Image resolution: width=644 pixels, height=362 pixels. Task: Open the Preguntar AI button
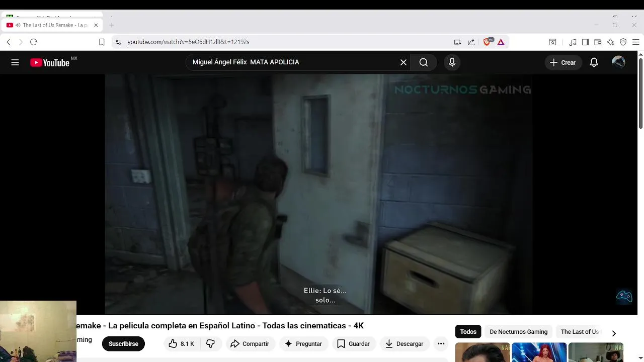point(303,344)
